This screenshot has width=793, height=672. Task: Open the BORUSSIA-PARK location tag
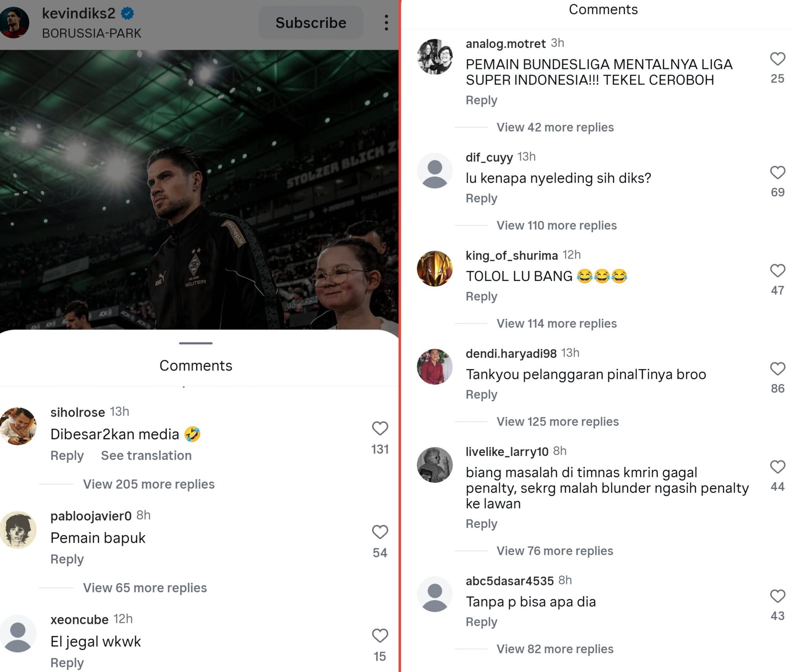coord(92,33)
